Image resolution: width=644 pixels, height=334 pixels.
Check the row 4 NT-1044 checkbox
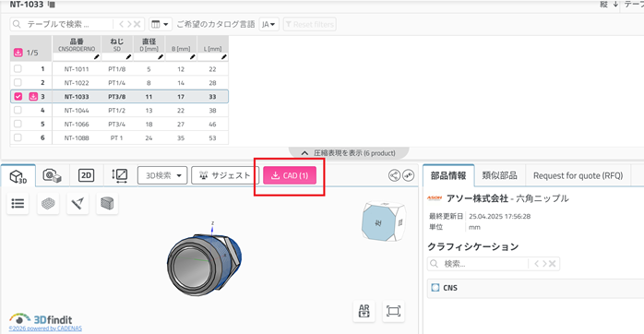(18, 110)
